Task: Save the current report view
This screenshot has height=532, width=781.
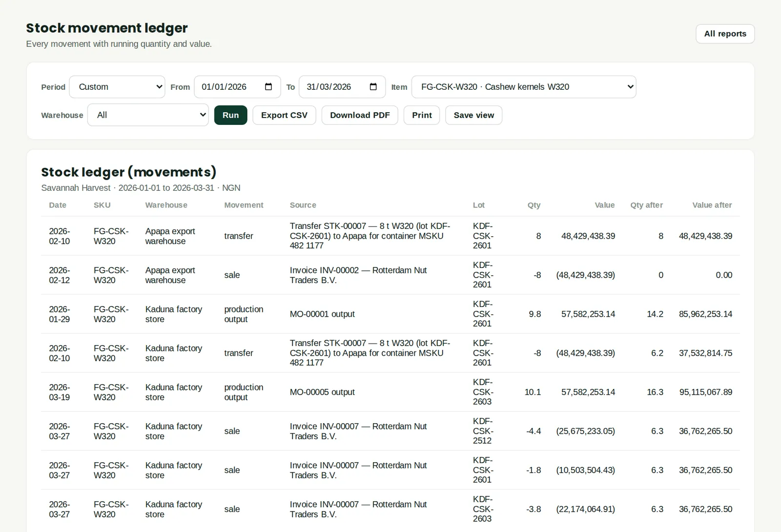Action: (x=473, y=115)
